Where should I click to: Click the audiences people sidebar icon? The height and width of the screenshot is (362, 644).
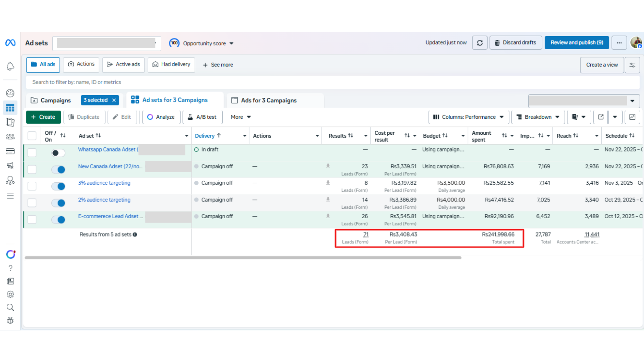click(10, 136)
